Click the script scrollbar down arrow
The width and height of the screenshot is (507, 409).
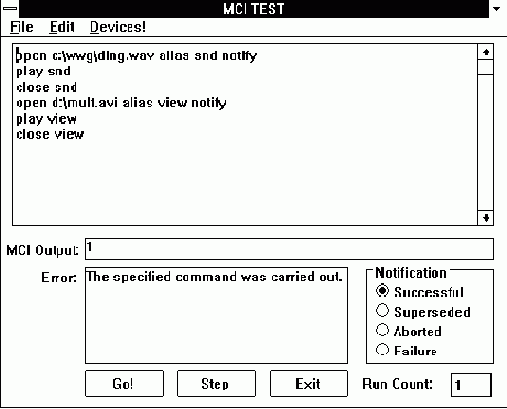486,218
